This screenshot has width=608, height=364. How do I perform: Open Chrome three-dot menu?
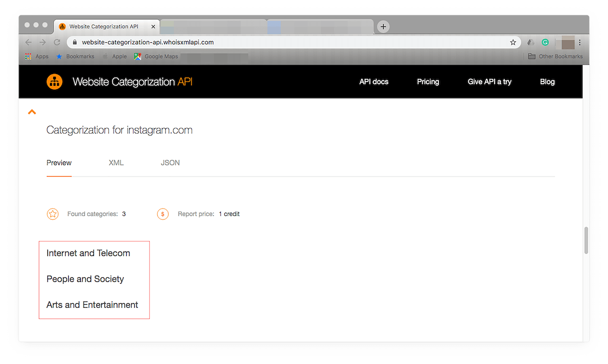(x=579, y=42)
